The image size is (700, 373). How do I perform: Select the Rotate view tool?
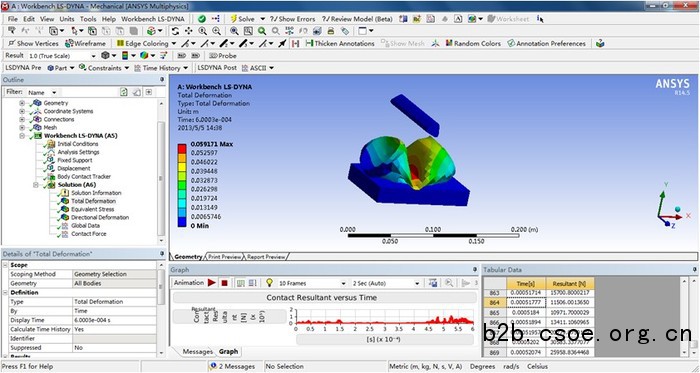tap(175, 31)
